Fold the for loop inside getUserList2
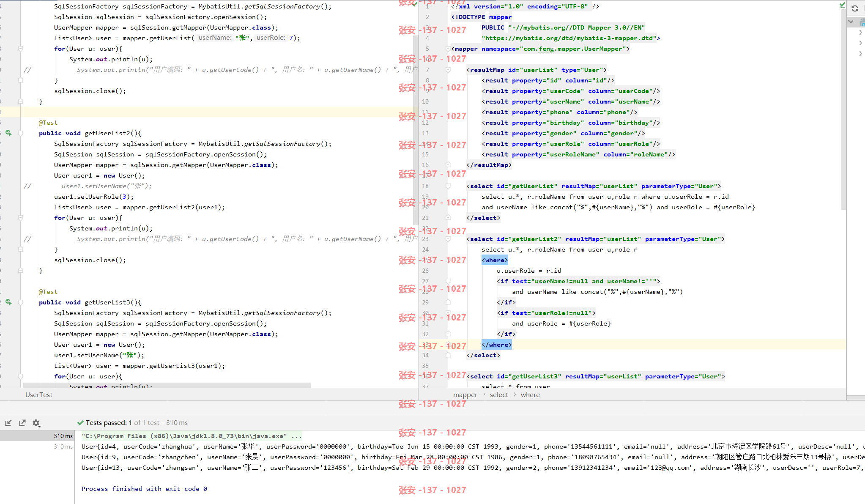The image size is (865, 504). 20,218
